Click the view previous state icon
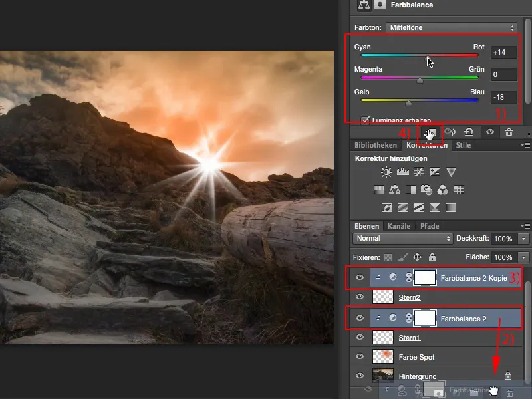The height and width of the screenshot is (399, 532). pos(450,132)
